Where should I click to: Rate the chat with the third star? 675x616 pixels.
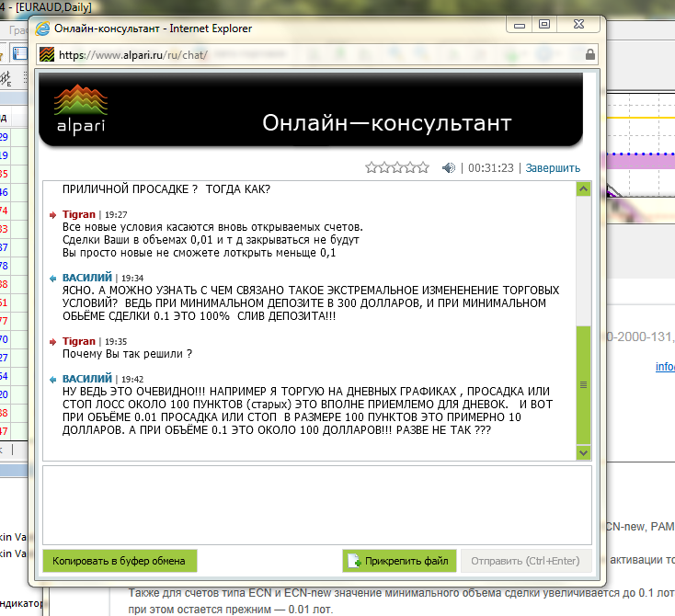click(397, 167)
